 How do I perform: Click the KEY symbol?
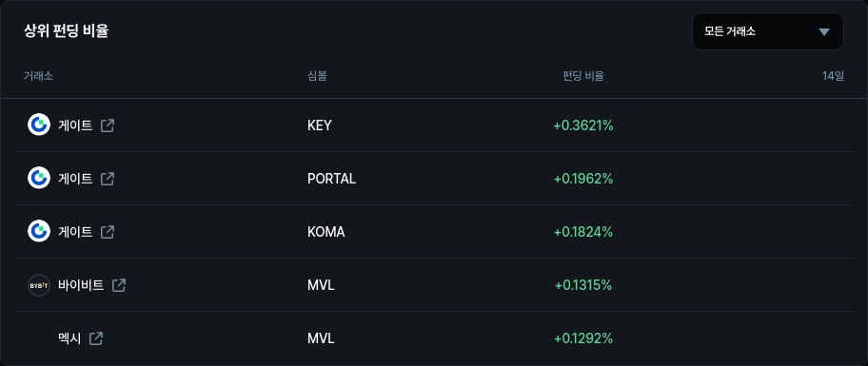tap(320, 125)
